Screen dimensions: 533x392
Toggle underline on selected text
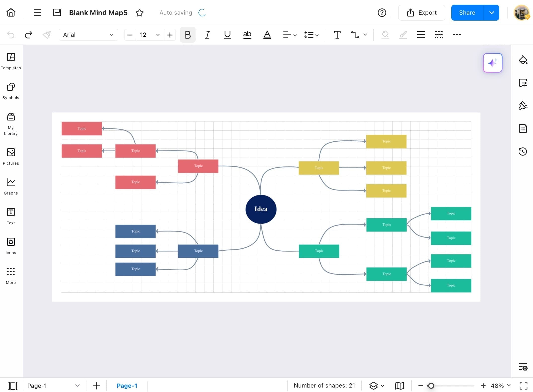point(227,35)
